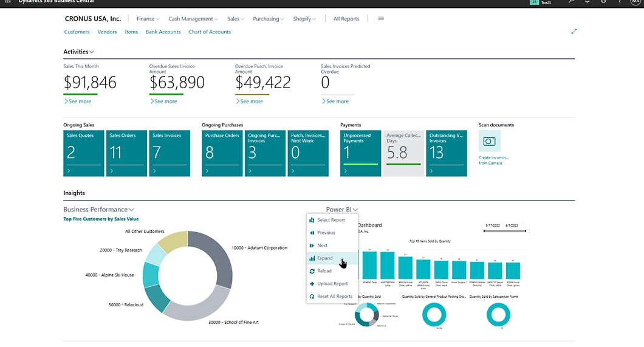Click Top Five Customers by Sales Value title
644x347 pixels.
pos(101,219)
